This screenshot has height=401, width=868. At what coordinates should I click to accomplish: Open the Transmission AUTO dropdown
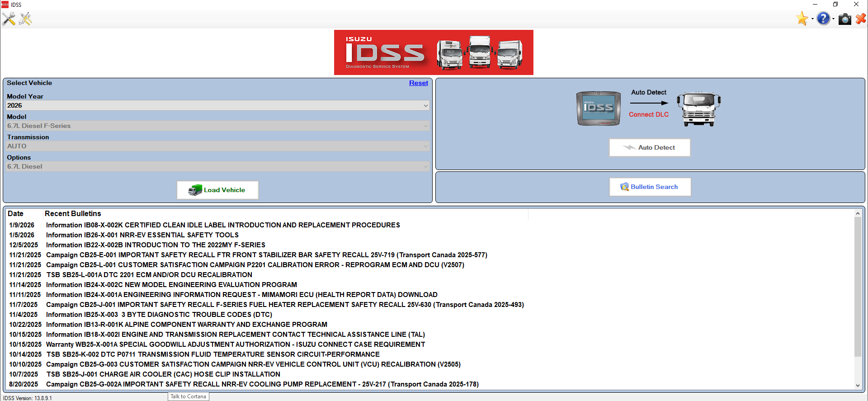coord(217,146)
